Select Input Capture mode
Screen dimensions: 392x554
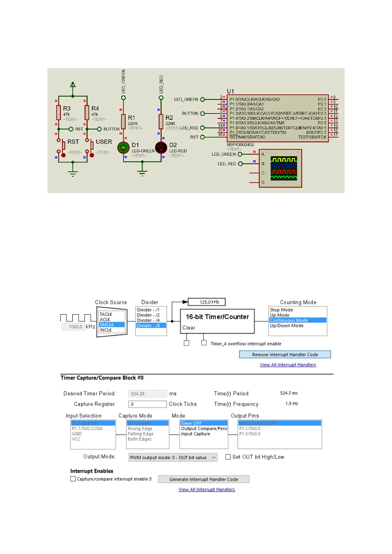coord(204,434)
